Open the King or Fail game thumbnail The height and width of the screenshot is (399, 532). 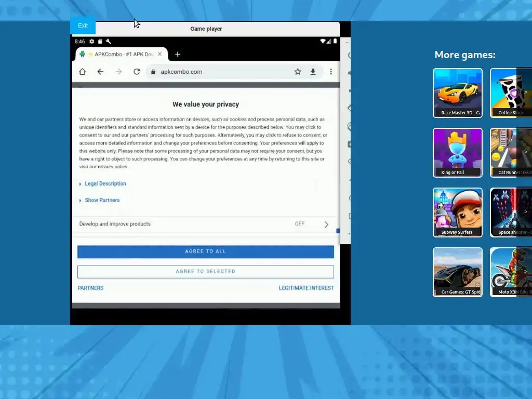(457, 153)
